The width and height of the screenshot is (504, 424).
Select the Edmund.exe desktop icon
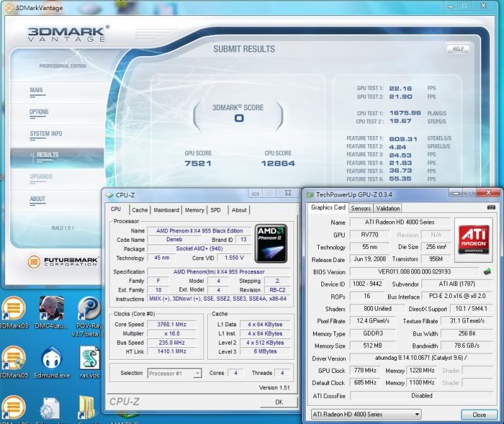coord(52,362)
